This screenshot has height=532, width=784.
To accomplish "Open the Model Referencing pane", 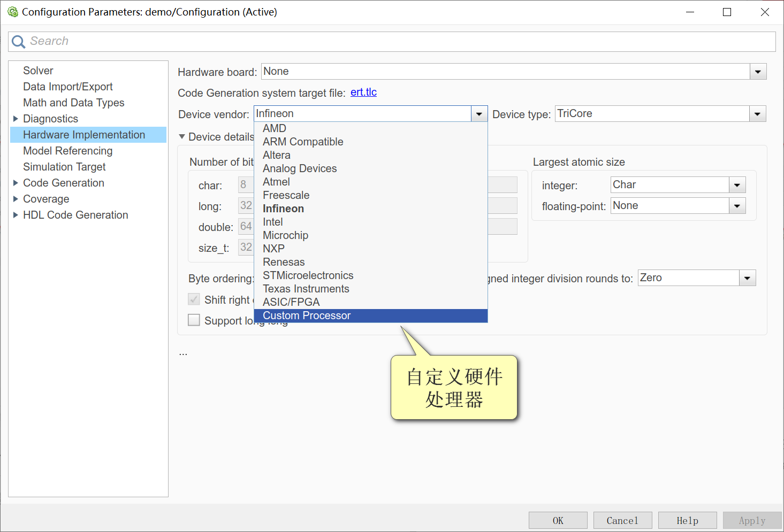I will coord(67,151).
